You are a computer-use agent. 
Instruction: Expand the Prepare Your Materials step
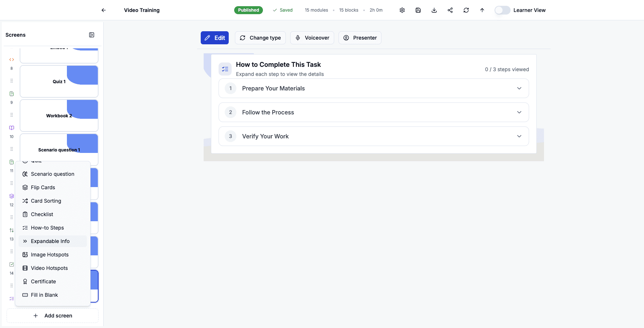click(x=373, y=88)
